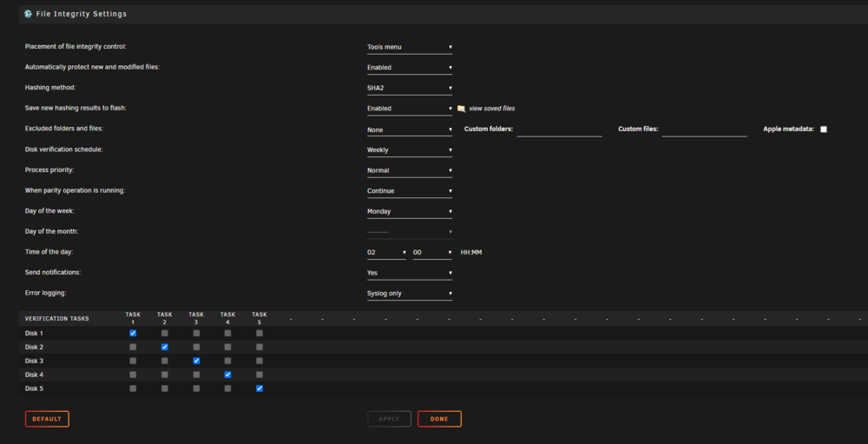Check Disk 1 Task 5 checkbox
The image size is (868, 444).
[x=260, y=333]
